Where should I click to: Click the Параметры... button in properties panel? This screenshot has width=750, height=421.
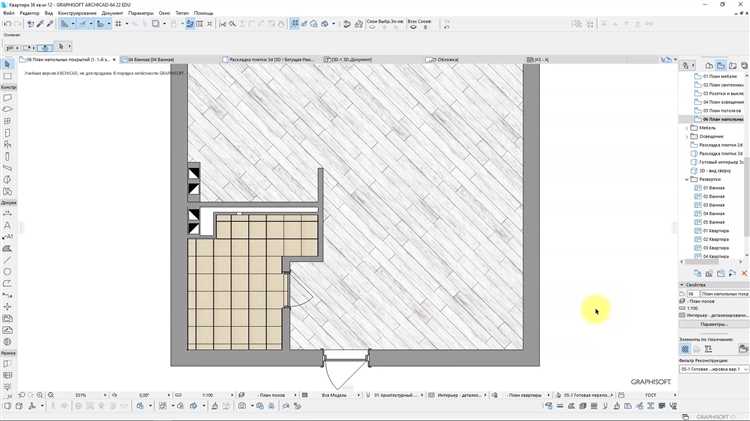(714, 324)
